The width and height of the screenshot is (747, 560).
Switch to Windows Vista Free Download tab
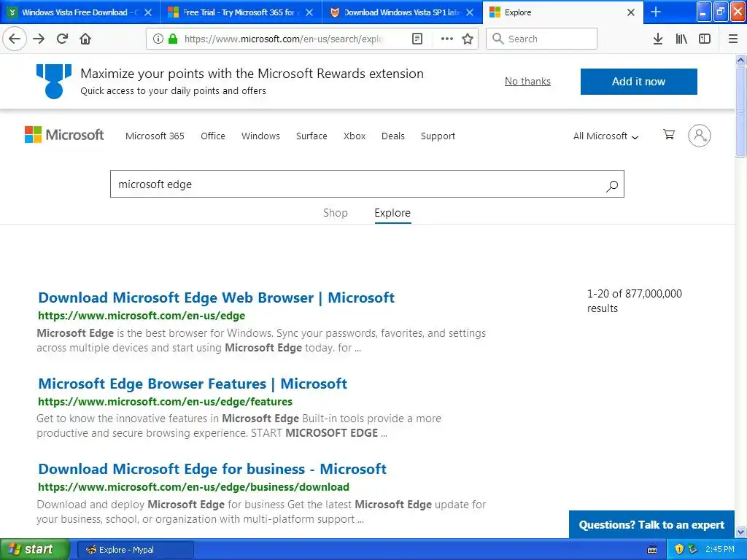(x=80, y=12)
